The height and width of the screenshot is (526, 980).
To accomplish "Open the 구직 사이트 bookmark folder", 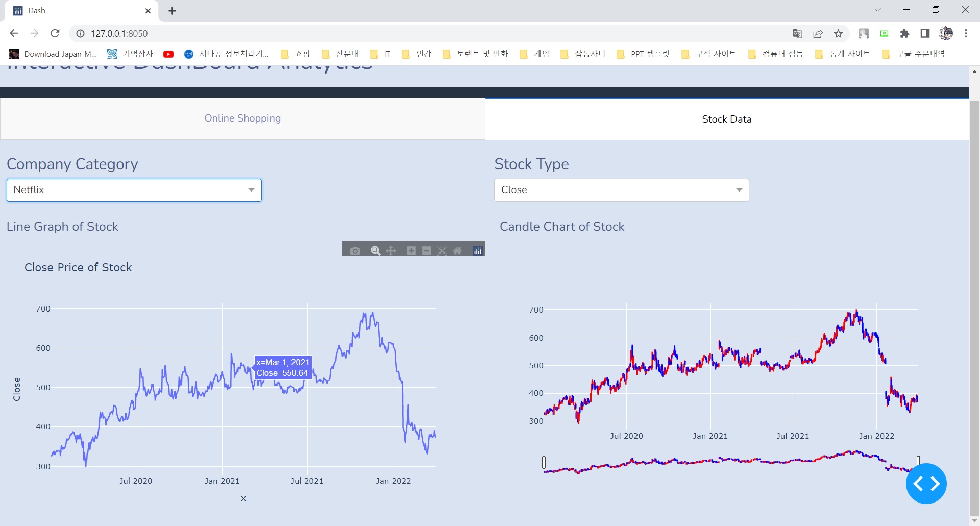I will [x=709, y=54].
